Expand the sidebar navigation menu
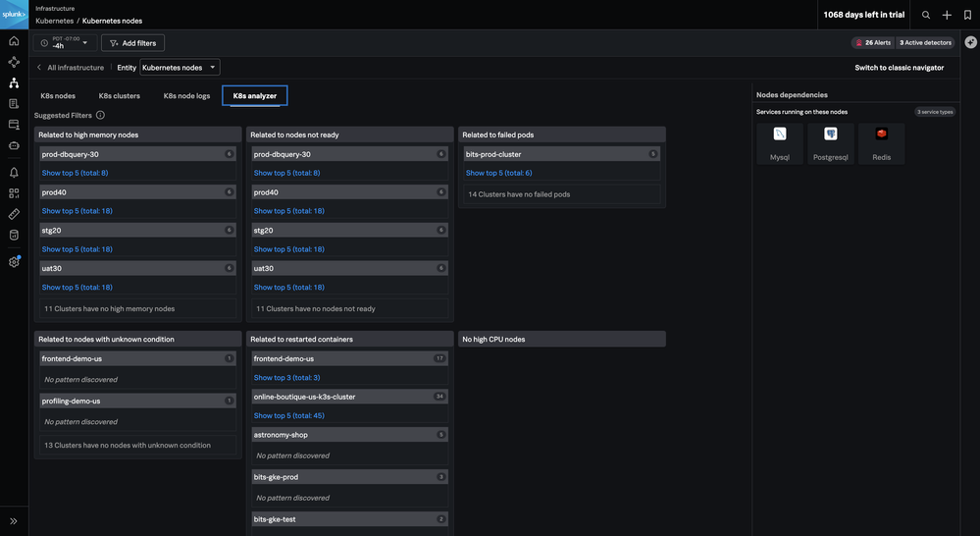 point(14,521)
